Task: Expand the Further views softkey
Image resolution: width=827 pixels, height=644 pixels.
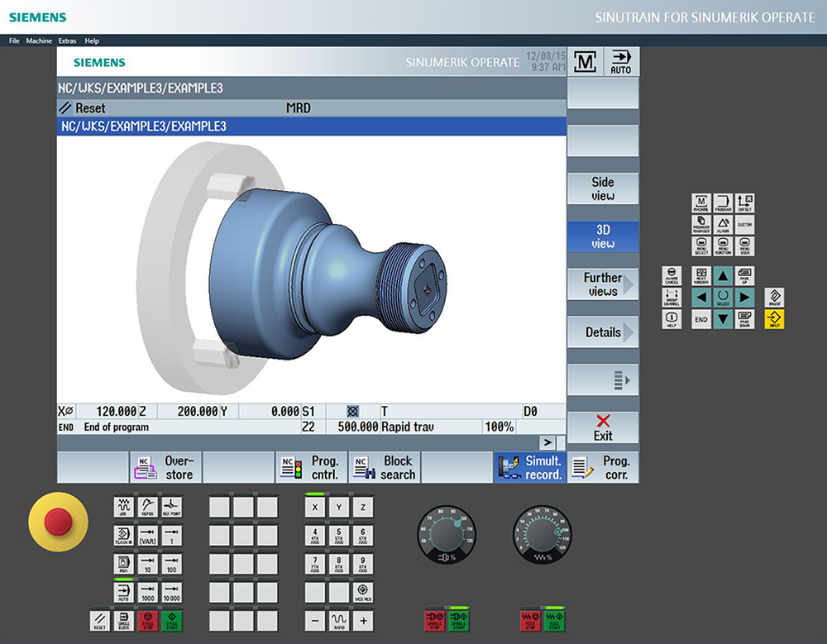Action: tap(603, 284)
